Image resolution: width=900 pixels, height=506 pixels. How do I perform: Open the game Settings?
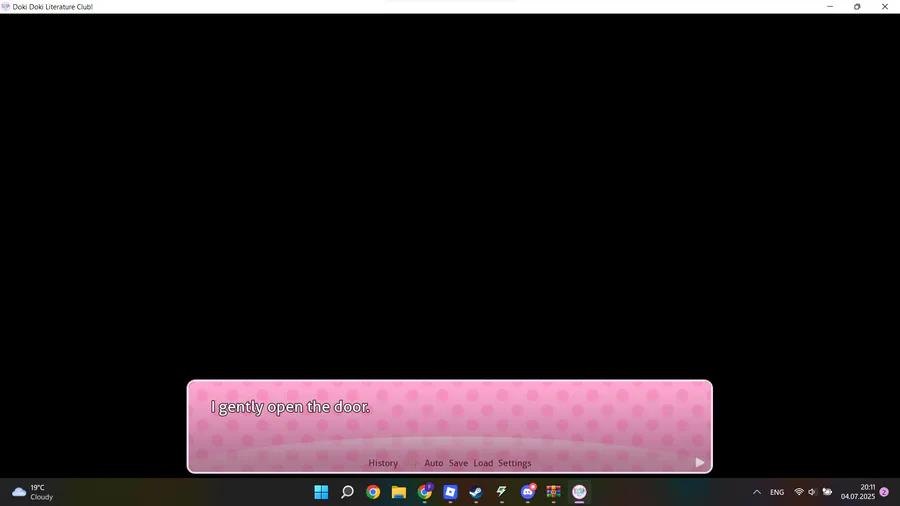[514, 463]
